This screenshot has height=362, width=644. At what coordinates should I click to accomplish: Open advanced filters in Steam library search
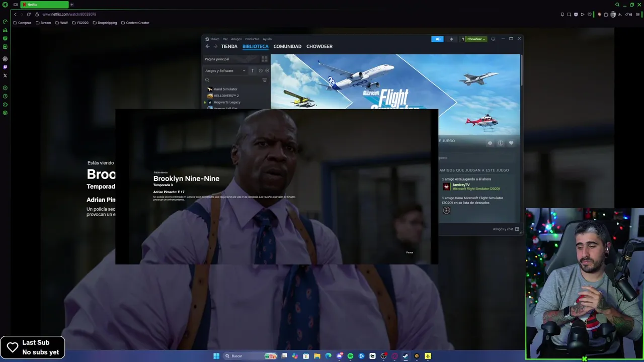pos(265,80)
